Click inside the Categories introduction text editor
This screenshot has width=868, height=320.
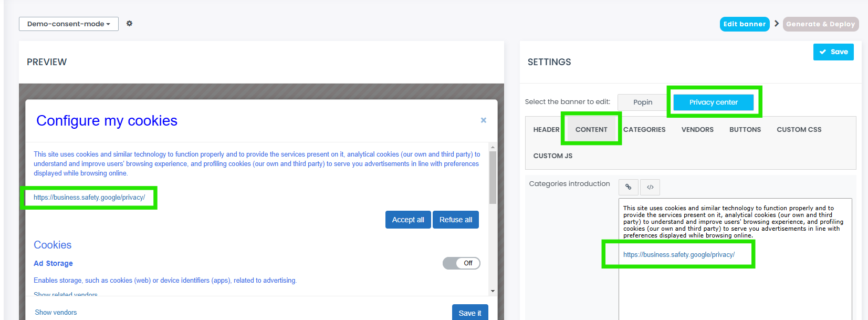click(x=735, y=289)
